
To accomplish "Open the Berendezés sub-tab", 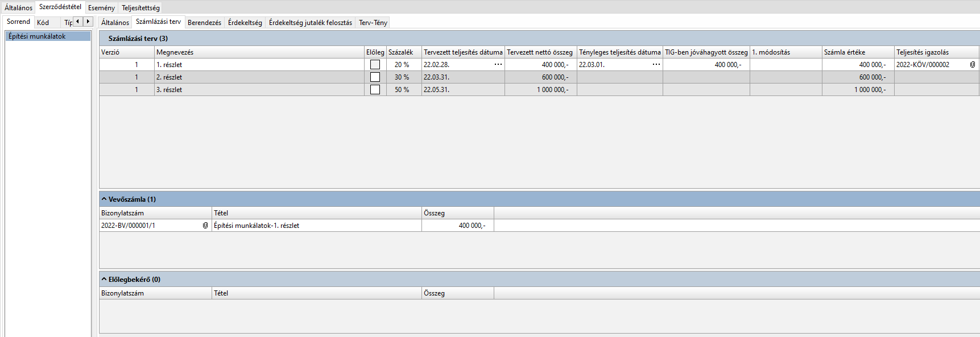I will coord(205,23).
